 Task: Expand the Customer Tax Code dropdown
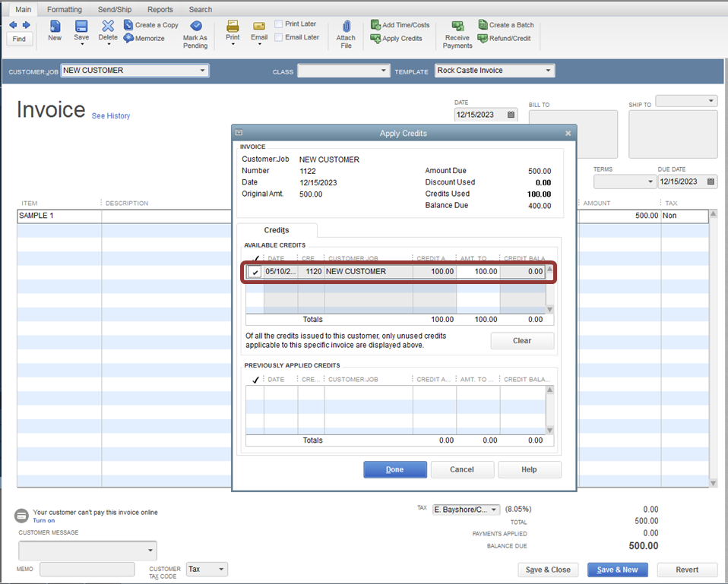(x=221, y=569)
